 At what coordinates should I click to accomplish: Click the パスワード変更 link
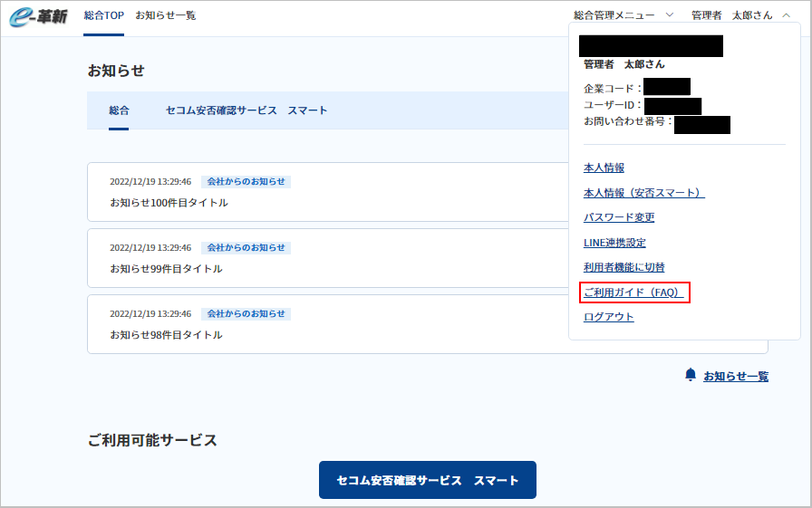coord(619,217)
